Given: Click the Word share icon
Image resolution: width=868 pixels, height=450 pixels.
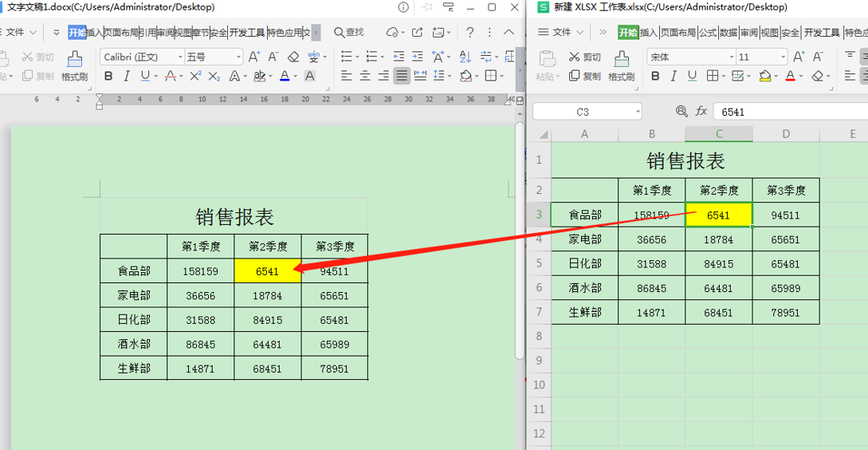Looking at the screenshot, I should point(418,32).
